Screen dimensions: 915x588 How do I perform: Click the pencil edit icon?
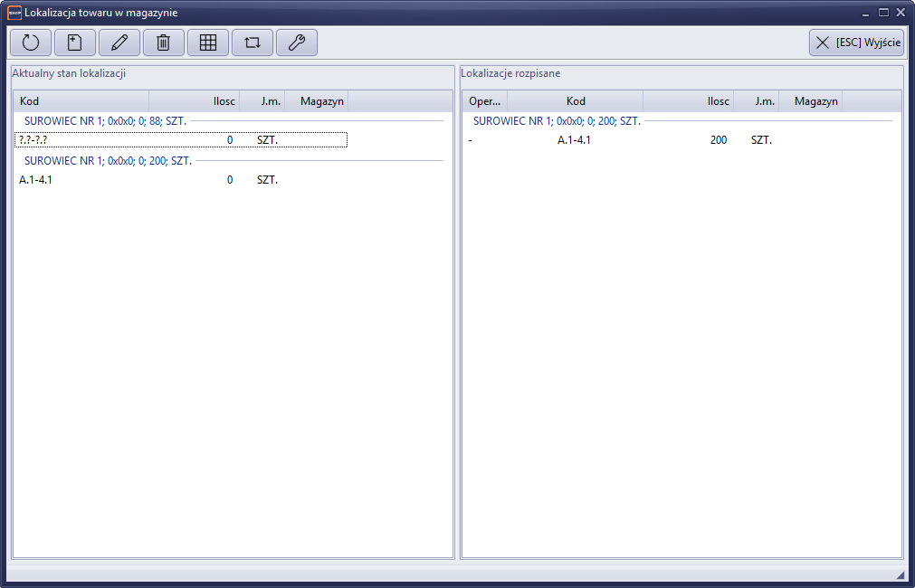click(119, 43)
